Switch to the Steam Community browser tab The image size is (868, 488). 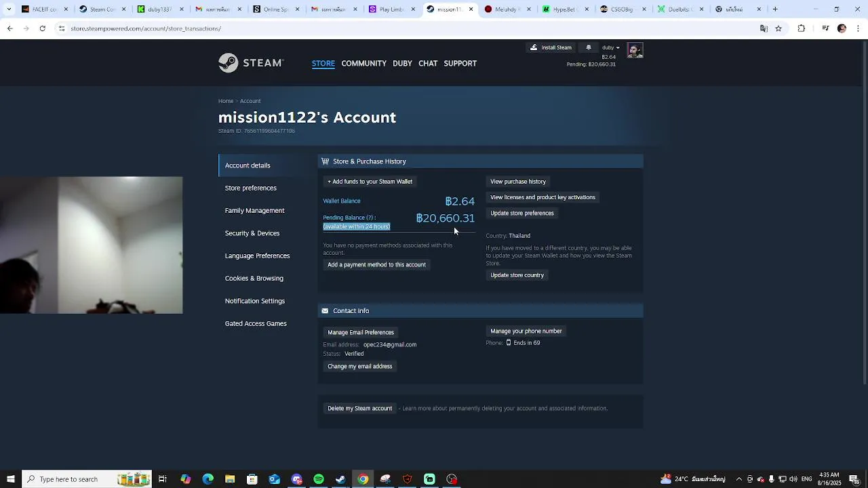coord(102,9)
